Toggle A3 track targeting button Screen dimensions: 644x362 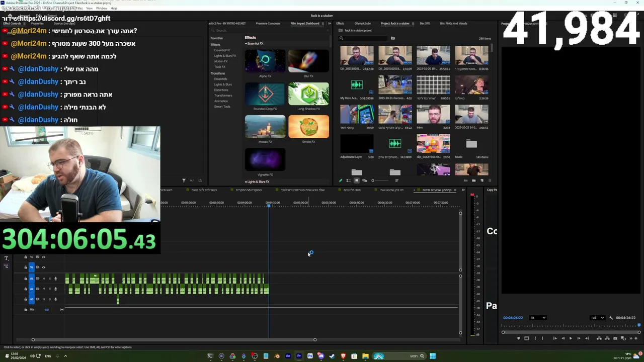coord(32,299)
